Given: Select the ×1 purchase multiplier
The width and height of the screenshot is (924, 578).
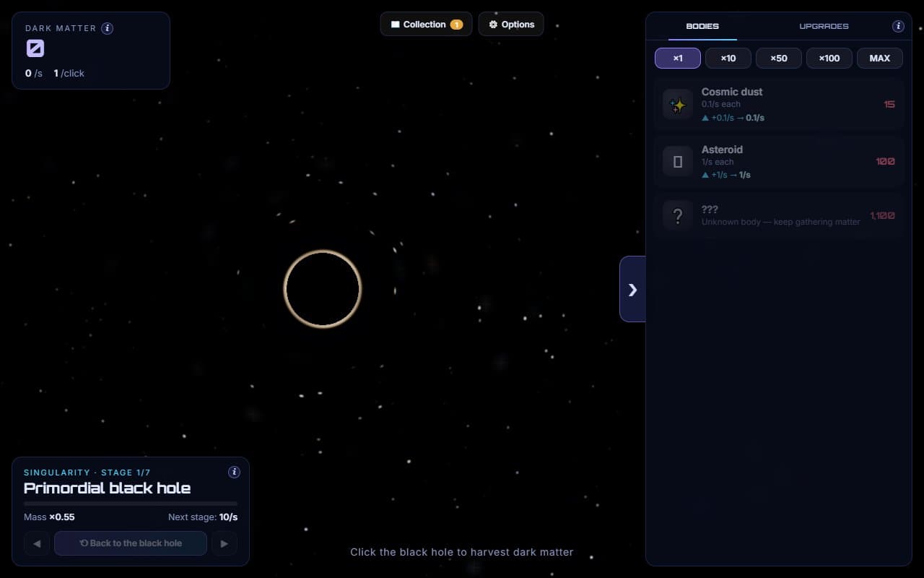Looking at the screenshot, I should point(678,58).
